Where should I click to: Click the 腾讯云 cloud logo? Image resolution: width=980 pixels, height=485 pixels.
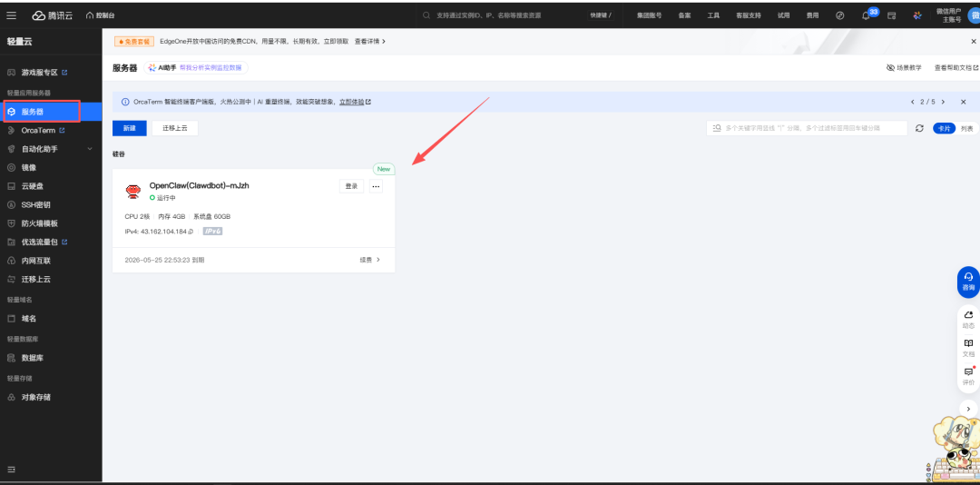click(53, 15)
